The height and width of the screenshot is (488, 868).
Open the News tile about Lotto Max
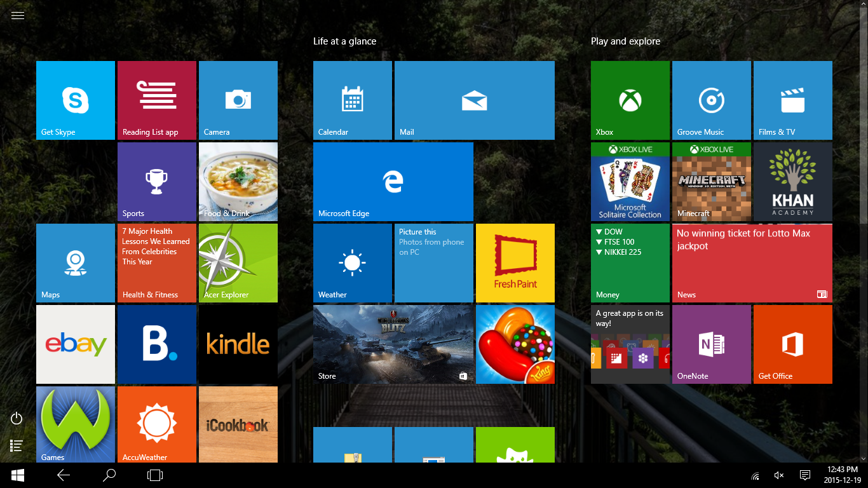752,263
